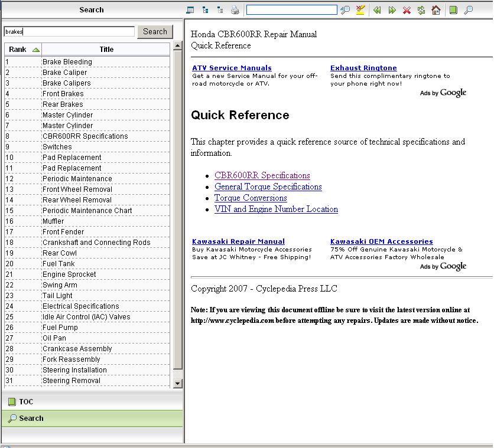
Task: Click the print icon in toolbar
Action: pos(235,10)
